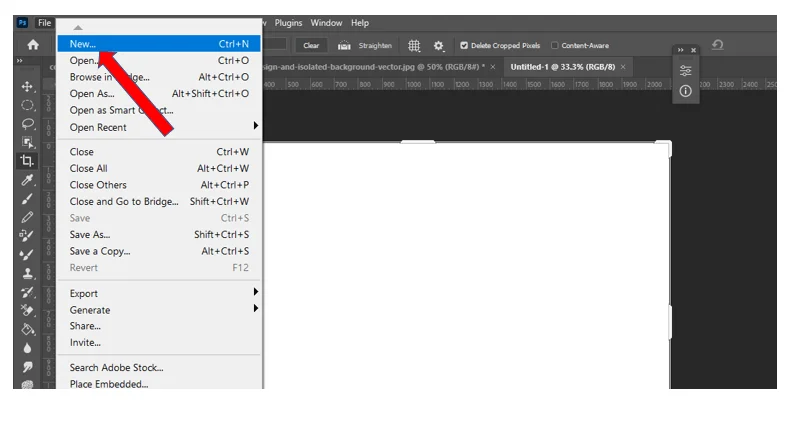The height and width of the screenshot is (427, 799).
Task: Choose Open... from the File menu
Action: click(159, 60)
